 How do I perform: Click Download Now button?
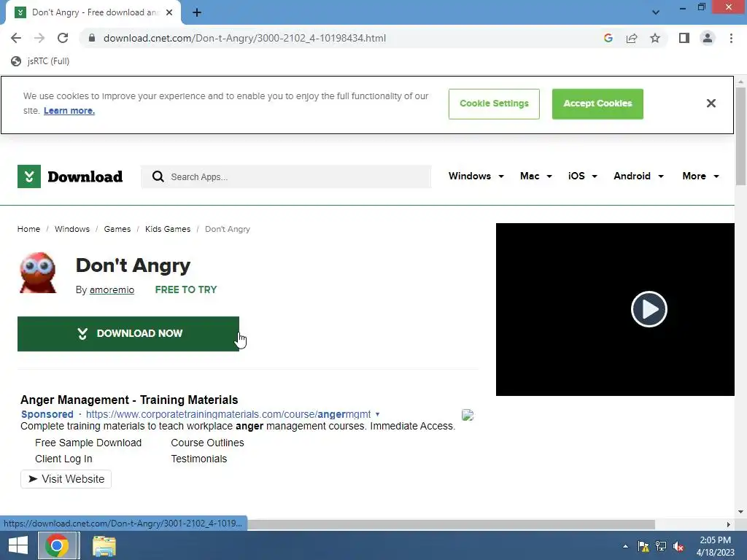tap(128, 334)
